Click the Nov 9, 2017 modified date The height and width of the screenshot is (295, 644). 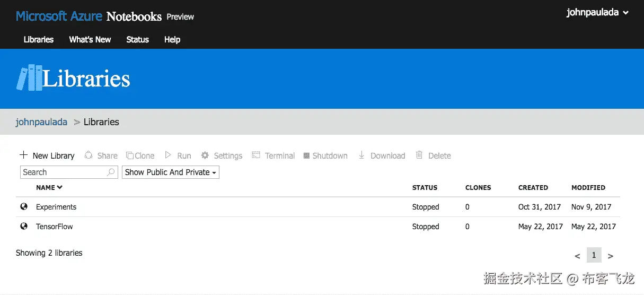pos(592,207)
